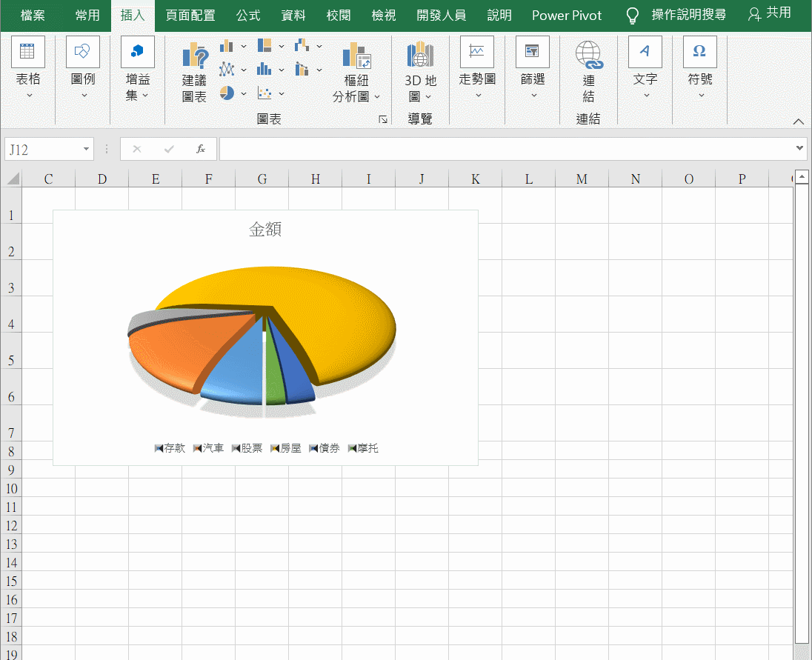Select the orange pie slice
The width and height of the screenshot is (812, 660).
[x=182, y=350]
